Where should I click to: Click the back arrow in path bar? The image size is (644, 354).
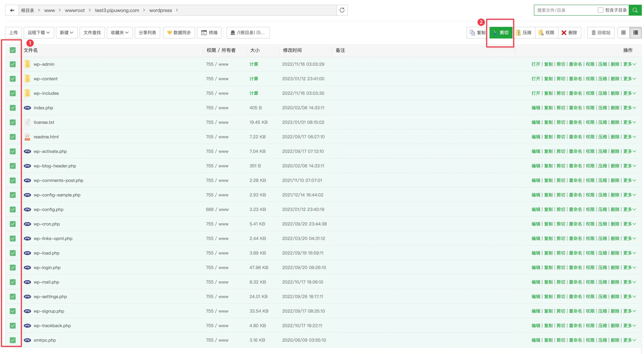[12, 10]
